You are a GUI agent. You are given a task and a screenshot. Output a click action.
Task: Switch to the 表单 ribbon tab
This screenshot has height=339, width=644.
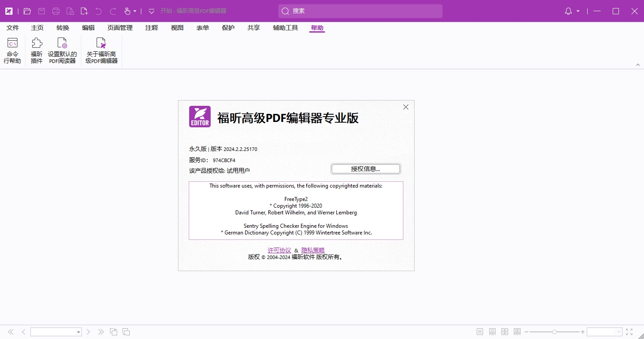pos(203,28)
